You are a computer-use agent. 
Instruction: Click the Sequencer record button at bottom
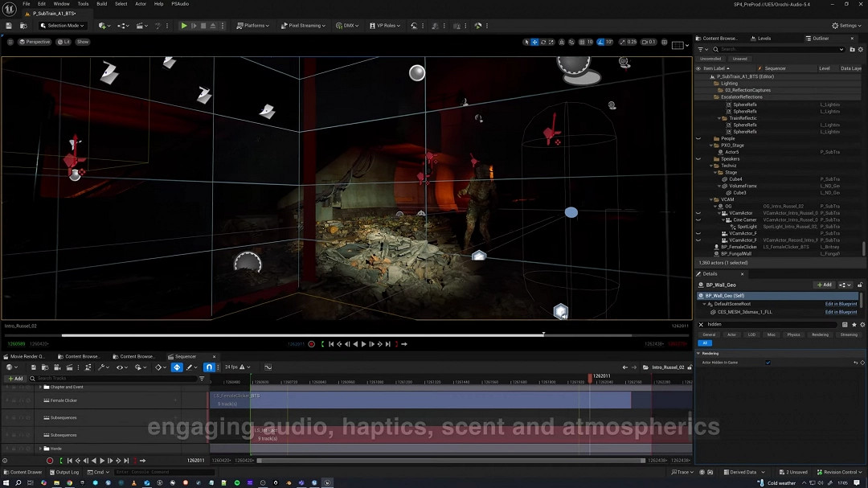[x=50, y=461]
